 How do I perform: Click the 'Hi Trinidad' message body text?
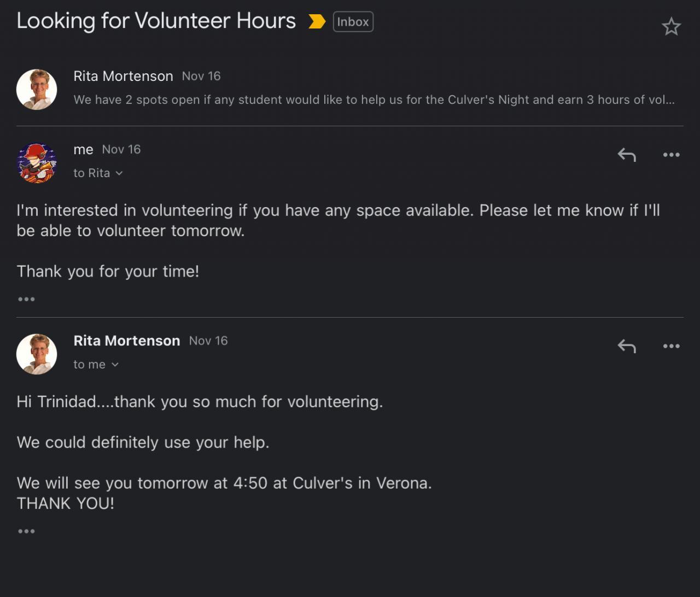[x=200, y=402]
